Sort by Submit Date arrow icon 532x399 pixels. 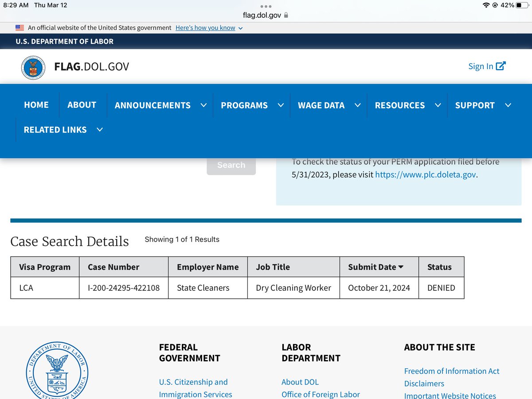[401, 267]
